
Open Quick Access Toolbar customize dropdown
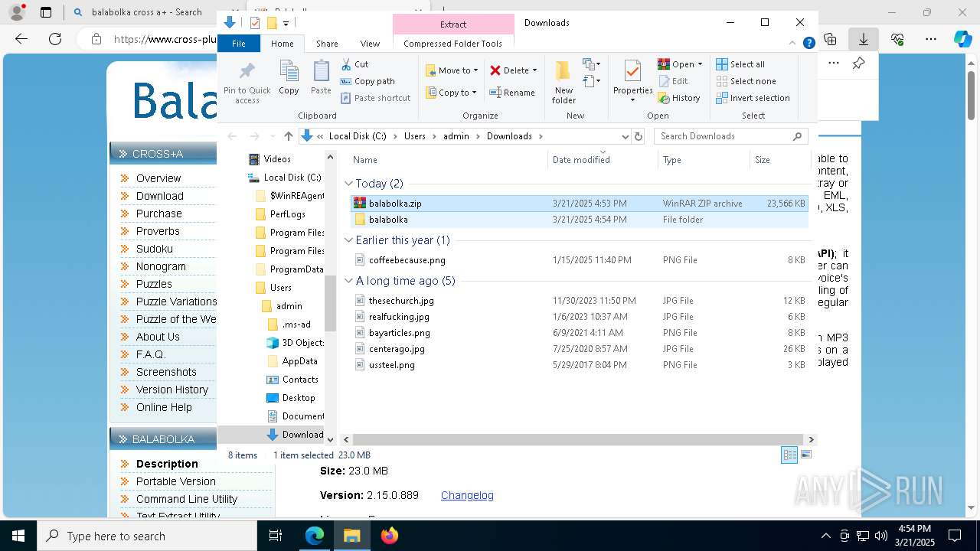(x=286, y=23)
